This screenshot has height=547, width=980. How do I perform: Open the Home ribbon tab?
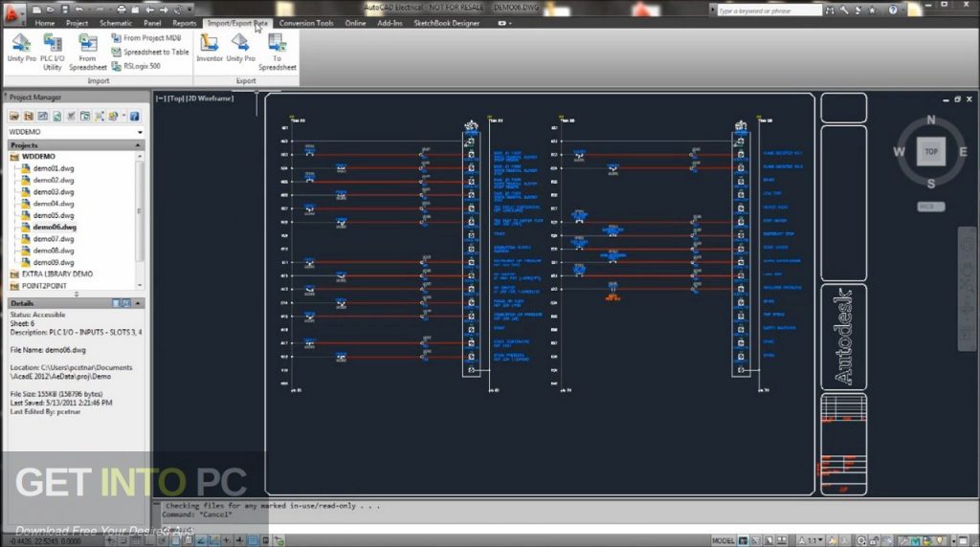(x=44, y=23)
